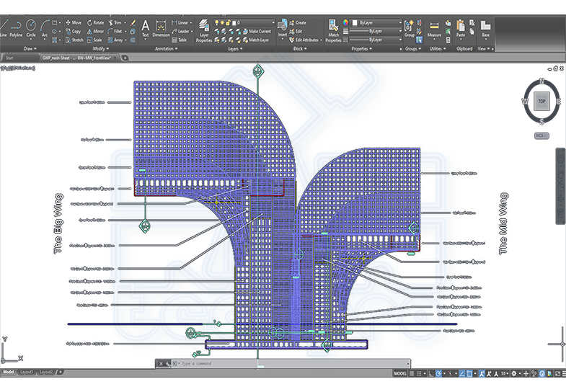This screenshot has width=566, height=392.
Task: Click Edit block button
Action: pos(296,32)
